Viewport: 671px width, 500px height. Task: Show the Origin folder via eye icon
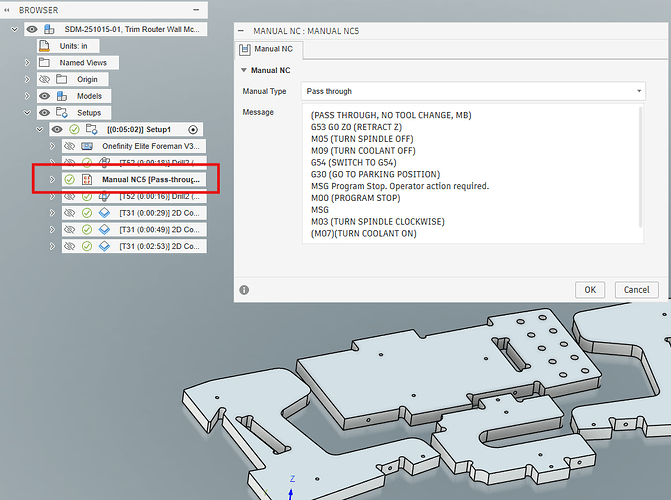pyautogui.click(x=44, y=79)
